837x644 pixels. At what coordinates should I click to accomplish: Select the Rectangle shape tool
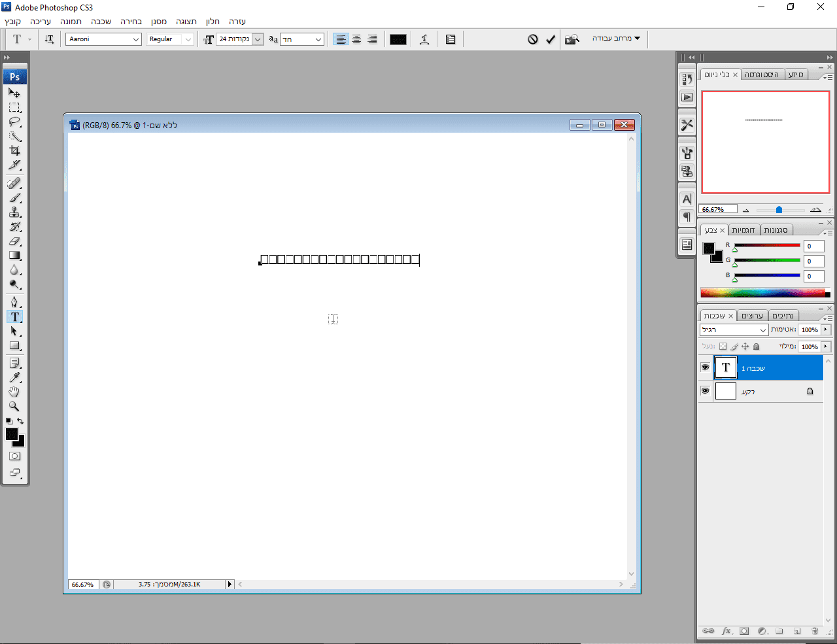(14, 345)
